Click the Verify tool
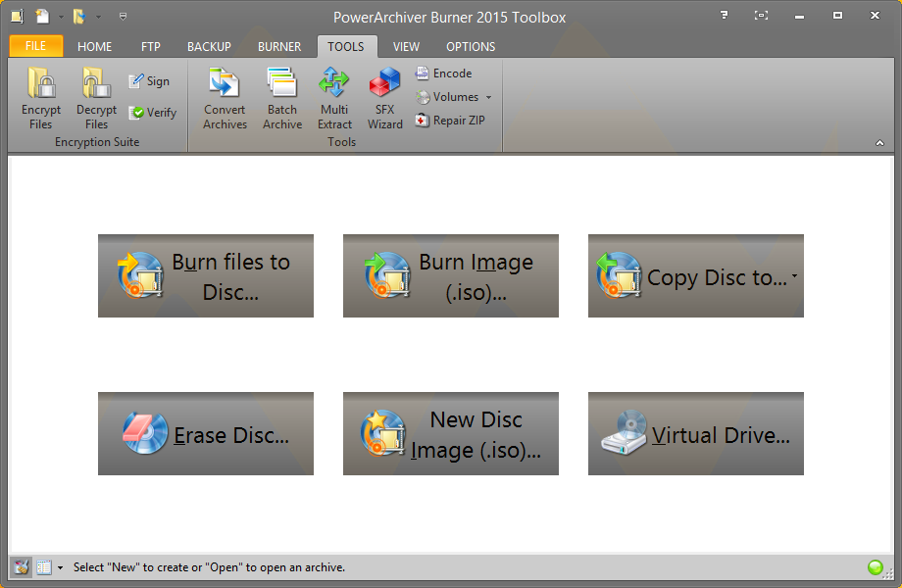The image size is (902, 588). tap(152, 113)
